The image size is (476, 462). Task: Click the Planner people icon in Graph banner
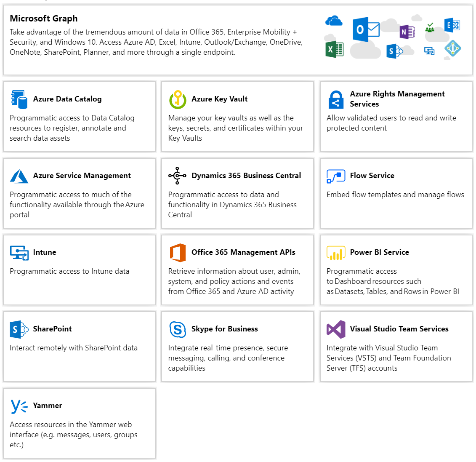tap(430, 27)
